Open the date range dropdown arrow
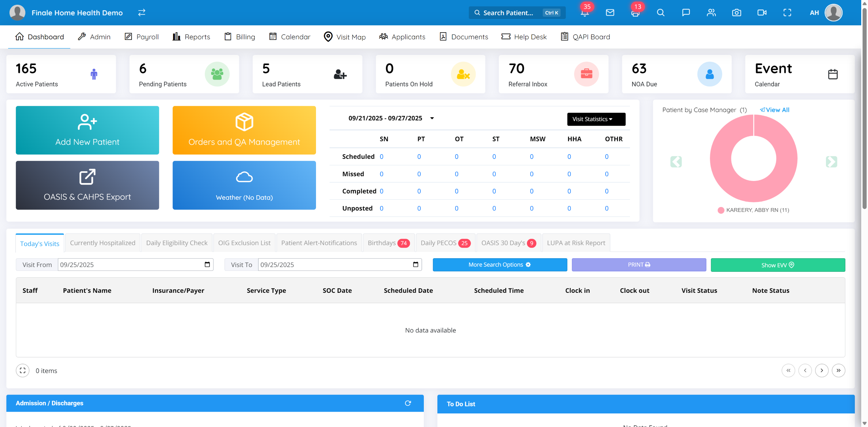868x427 pixels. click(432, 118)
